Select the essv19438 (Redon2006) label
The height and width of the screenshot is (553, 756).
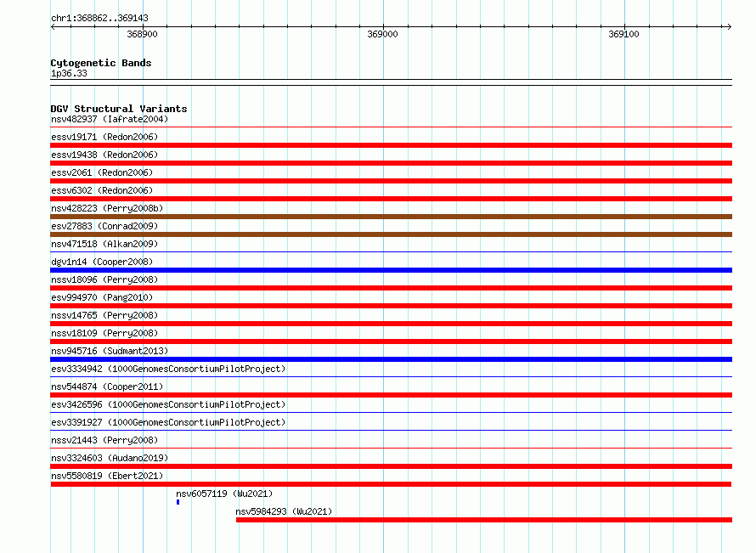[x=104, y=155]
